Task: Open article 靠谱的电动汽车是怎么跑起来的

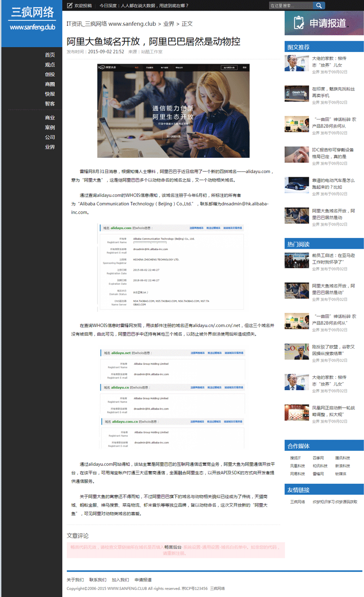Action: click(333, 184)
